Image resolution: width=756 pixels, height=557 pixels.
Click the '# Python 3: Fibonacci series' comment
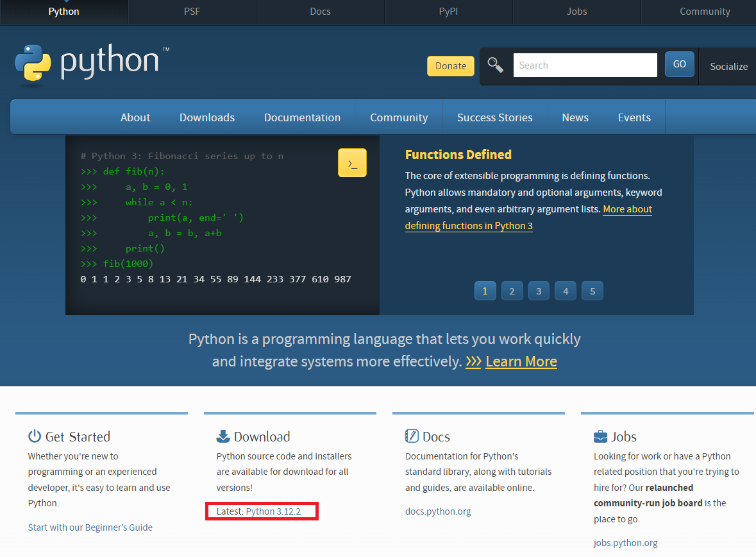(x=181, y=156)
